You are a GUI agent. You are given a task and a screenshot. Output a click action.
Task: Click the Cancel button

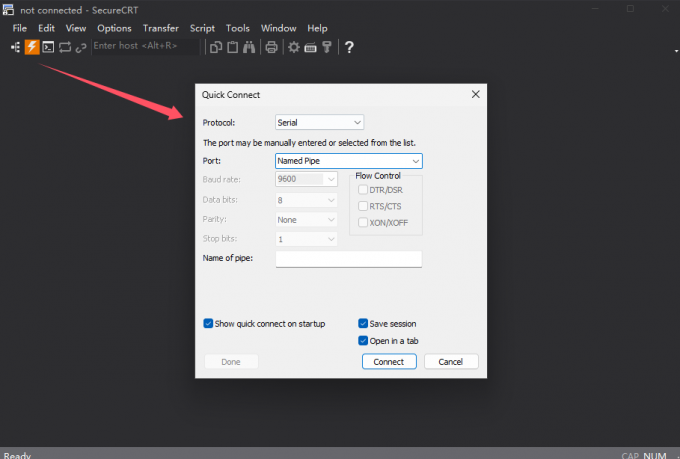451,361
